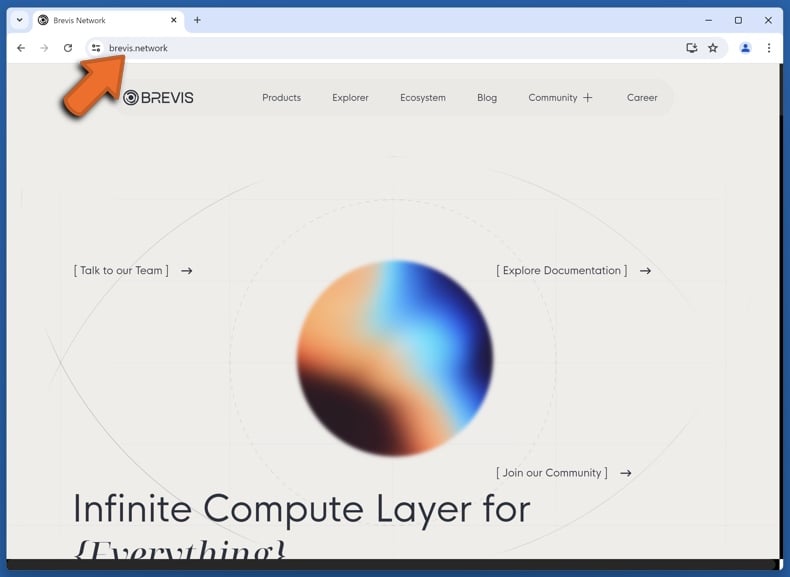This screenshot has height=577, width=790.
Task: Expand the Community plus menu
Action: click(x=587, y=98)
